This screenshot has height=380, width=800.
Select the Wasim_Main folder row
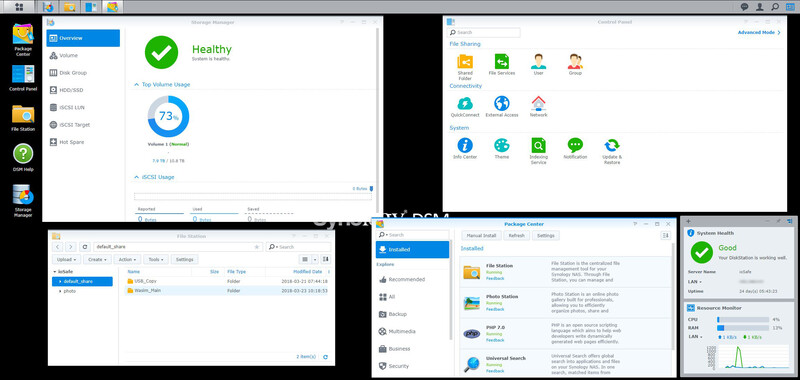(228, 291)
